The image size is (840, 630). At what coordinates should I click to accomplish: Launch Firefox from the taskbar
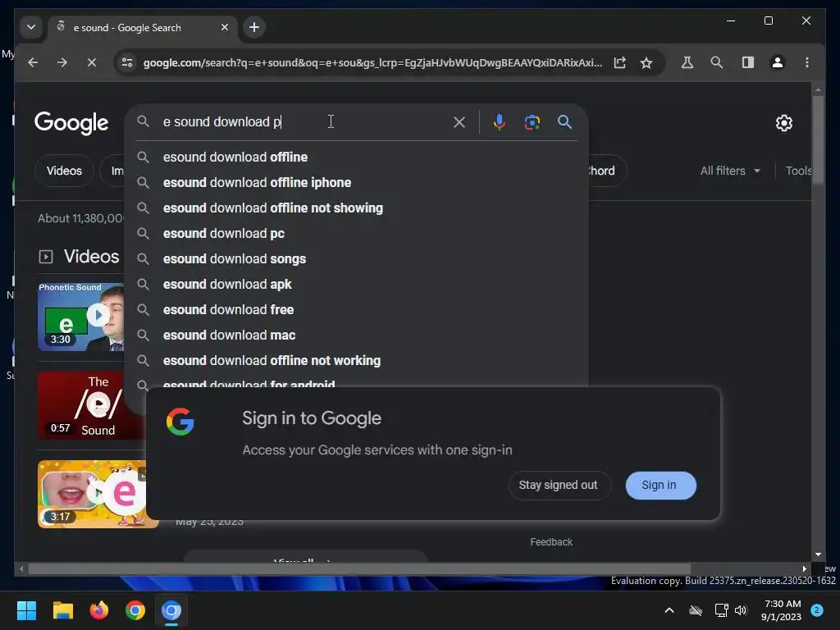tap(98, 610)
